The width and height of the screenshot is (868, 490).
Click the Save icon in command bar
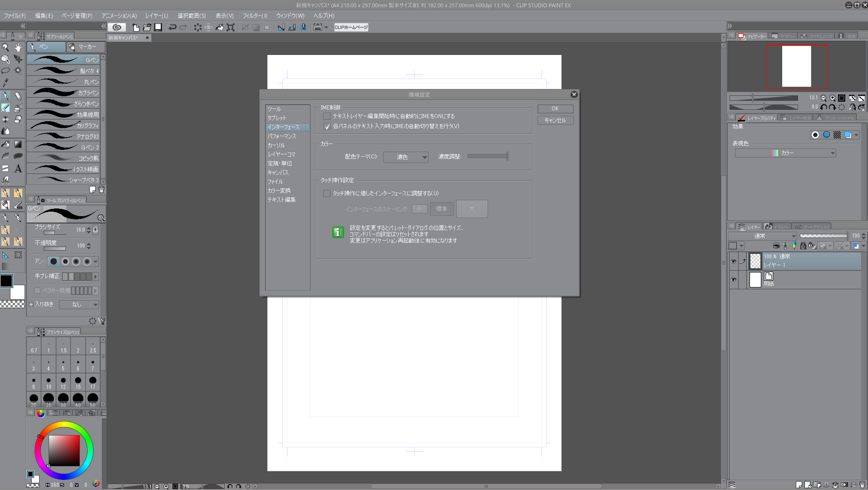pos(158,27)
